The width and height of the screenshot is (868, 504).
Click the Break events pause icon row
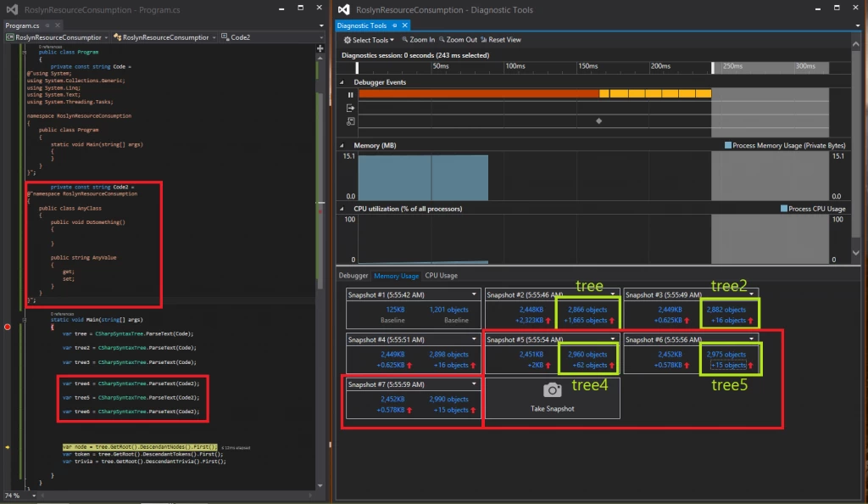coord(350,95)
